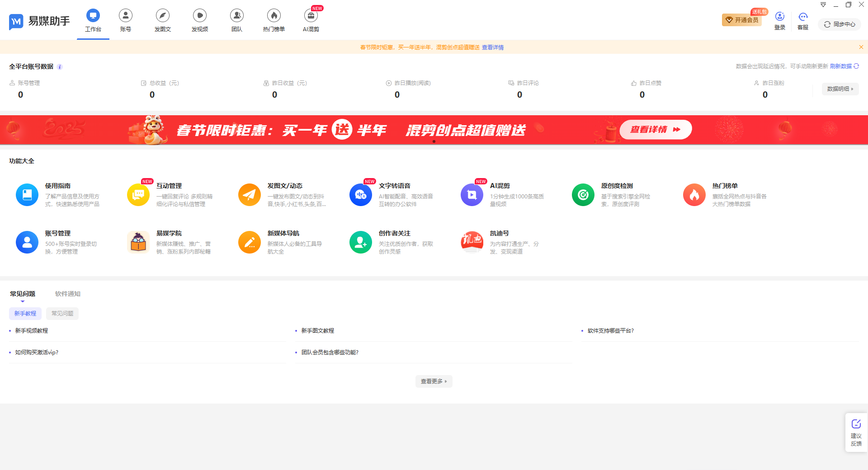Switch to the 常见问题 filter pill

(62, 314)
